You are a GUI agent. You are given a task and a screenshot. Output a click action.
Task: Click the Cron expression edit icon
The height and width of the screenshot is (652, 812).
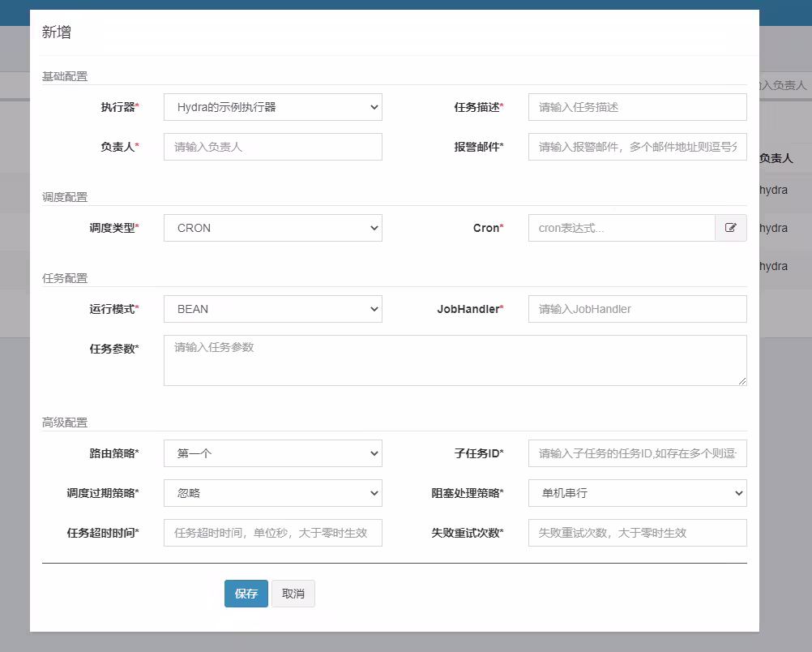click(x=730, y=228)
